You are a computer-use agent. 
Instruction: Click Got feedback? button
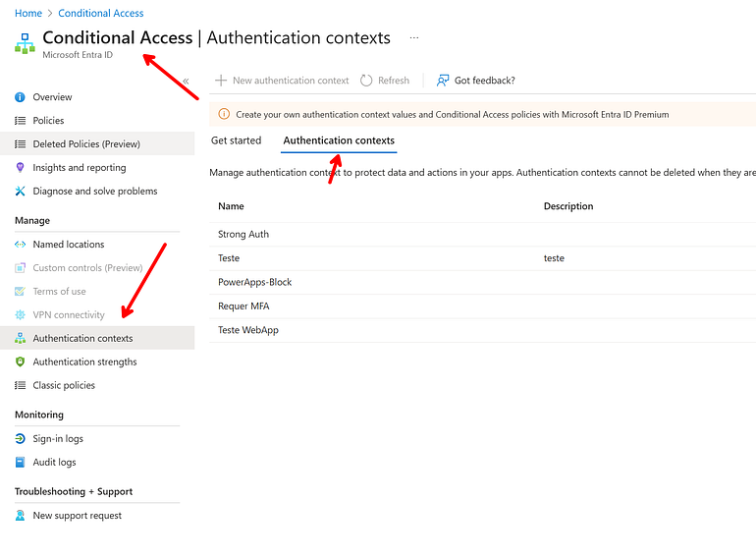[x=475, y=81]
